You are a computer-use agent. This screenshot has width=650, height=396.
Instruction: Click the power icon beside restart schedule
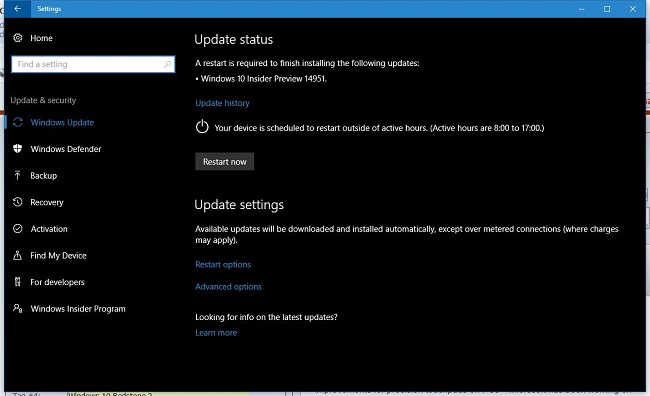tap(202, 126)
